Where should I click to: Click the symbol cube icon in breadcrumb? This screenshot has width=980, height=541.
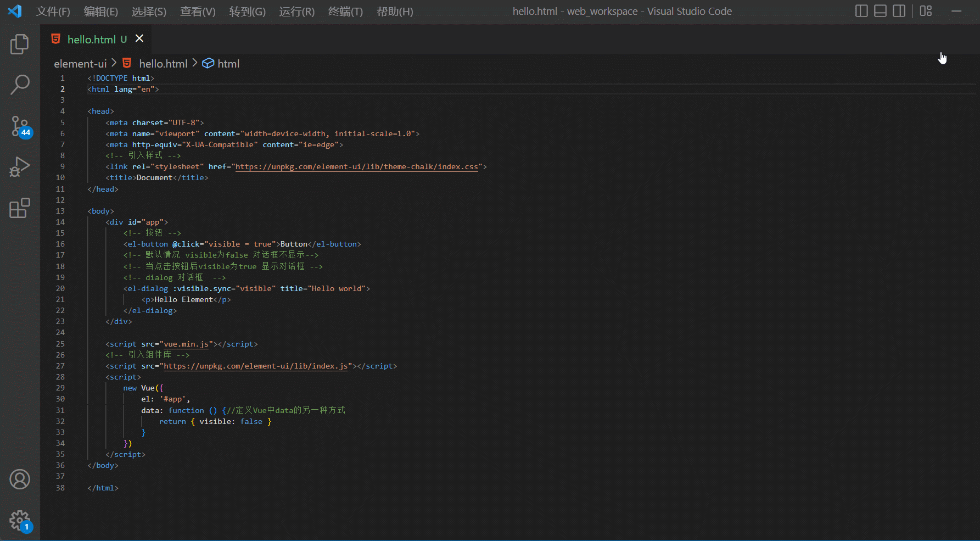pyautogui.click(x=208, y=63)
